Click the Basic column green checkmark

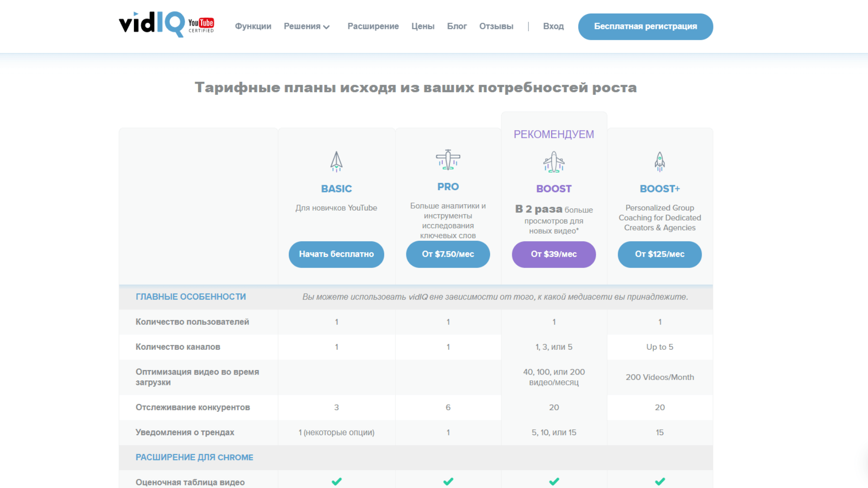(x=336, y=482)
